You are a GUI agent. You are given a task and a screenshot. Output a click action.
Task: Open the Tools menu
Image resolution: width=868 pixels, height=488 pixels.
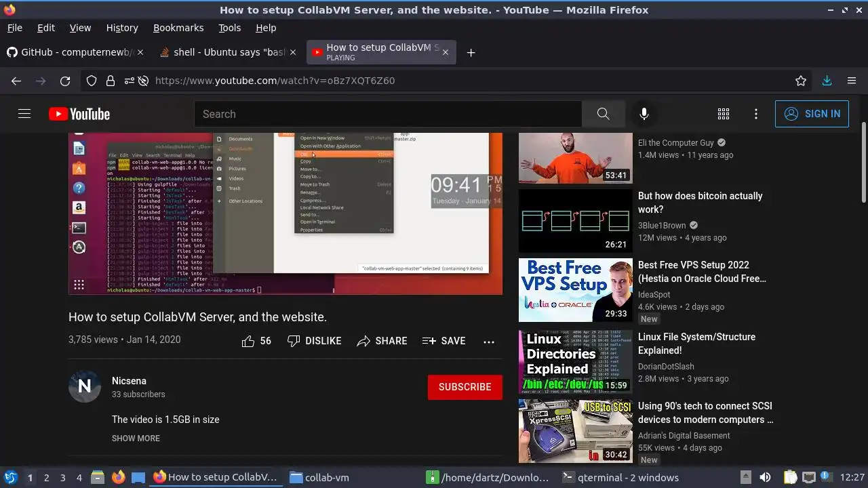pyautogui.click(x=230, y=28)
